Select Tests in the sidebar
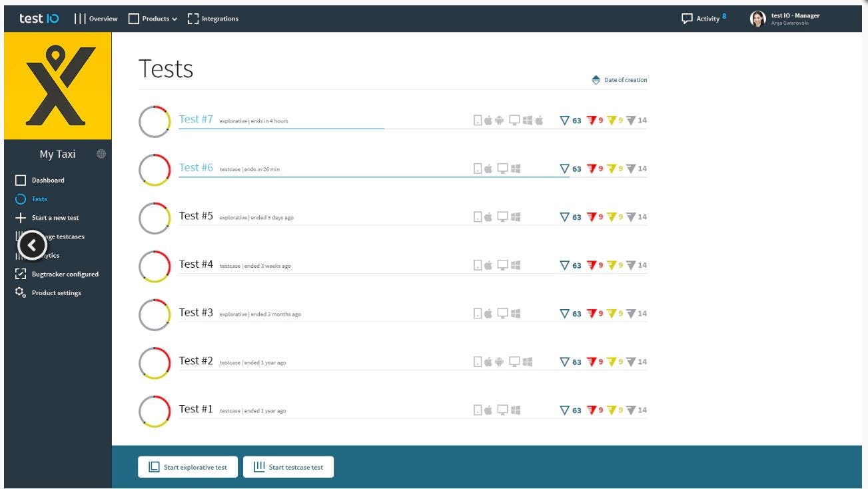Image resolution: width=868 pixels, height=489 pixels. click(x=41, y=199)
